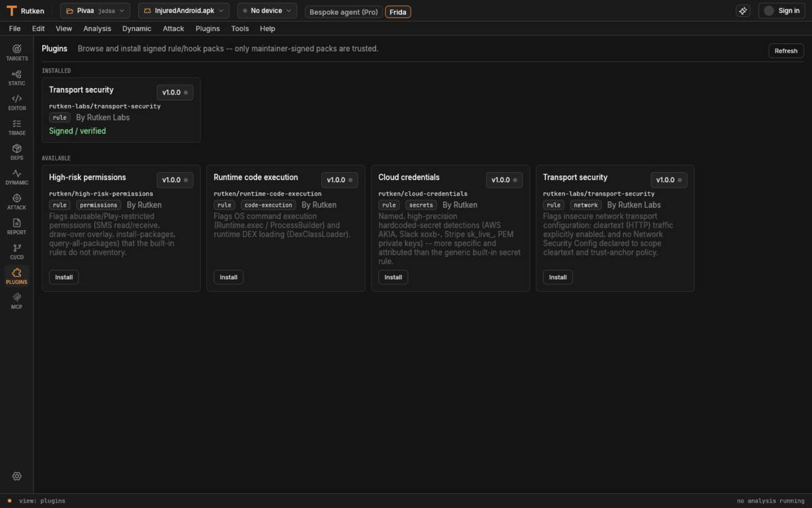Open the Dynamic menu
This screenshot has width=812, height=508.
[x=137, y=28]
